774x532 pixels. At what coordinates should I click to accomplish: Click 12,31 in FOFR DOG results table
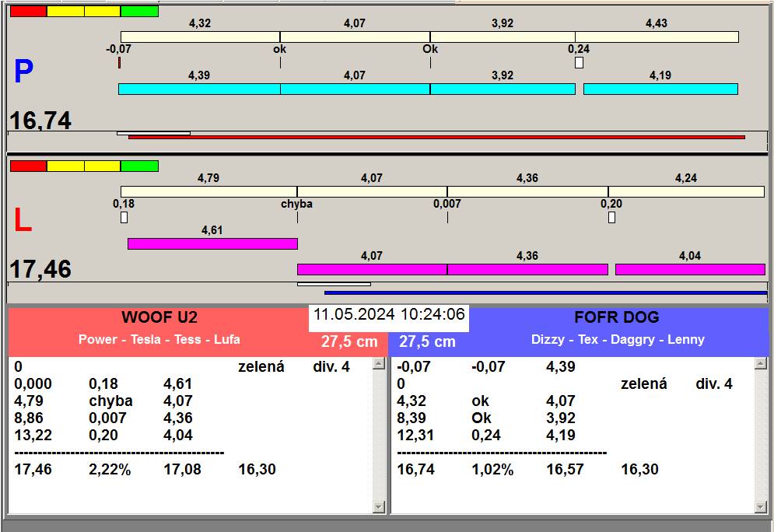click(415, 436)
